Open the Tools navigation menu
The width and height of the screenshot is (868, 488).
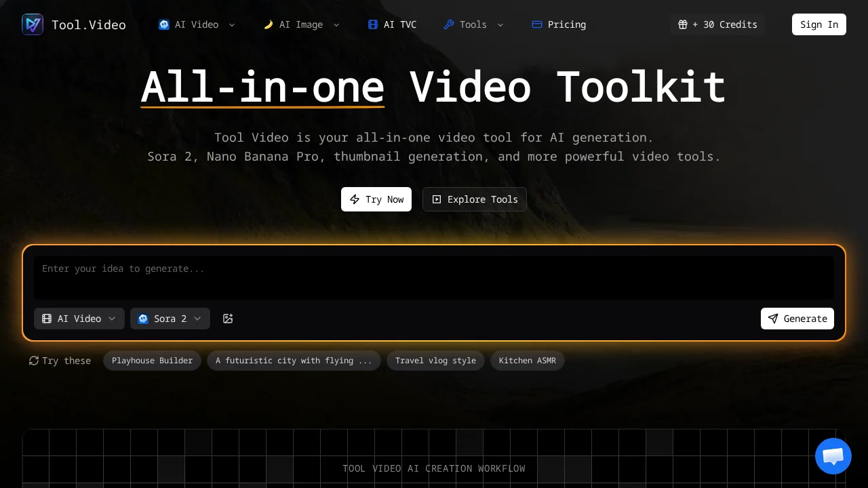pos(473,24)
